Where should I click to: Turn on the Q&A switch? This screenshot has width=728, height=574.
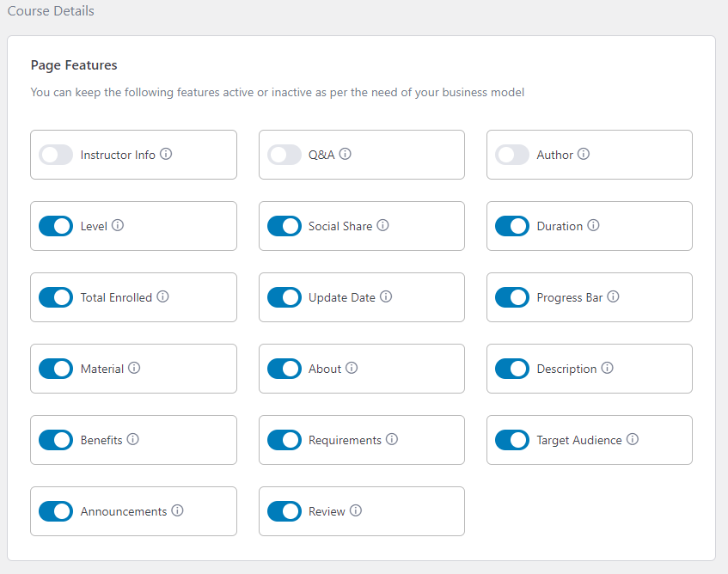pyautogui.click(x=284, y=155)
